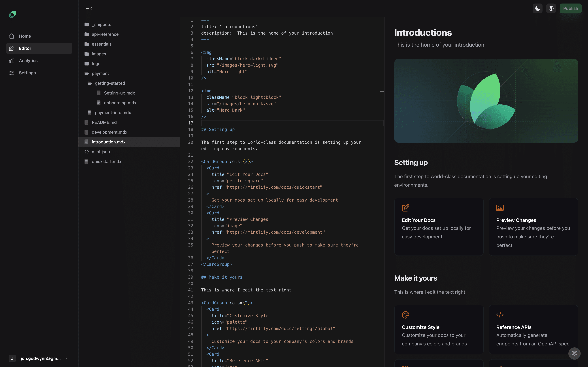
Task: Collapse the getting-started folder
Action: [x=110, y=83]
